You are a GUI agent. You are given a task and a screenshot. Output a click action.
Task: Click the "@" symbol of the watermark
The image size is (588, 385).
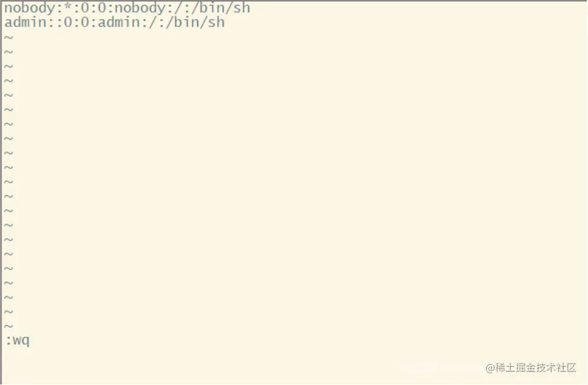click(490, 368)
